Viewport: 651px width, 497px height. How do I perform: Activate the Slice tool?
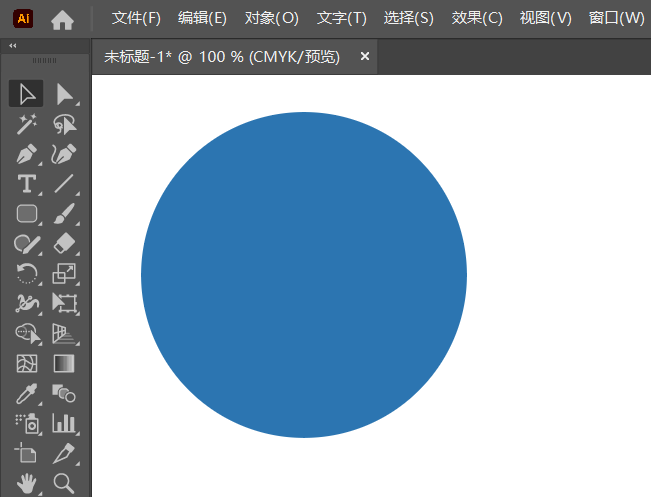[x=64, y=453]
